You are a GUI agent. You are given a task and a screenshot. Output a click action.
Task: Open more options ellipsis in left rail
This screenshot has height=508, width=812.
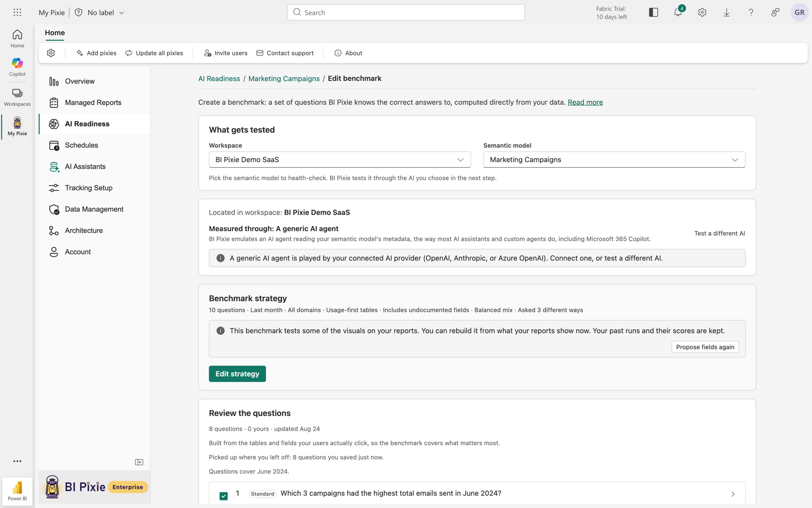(17, 461)
